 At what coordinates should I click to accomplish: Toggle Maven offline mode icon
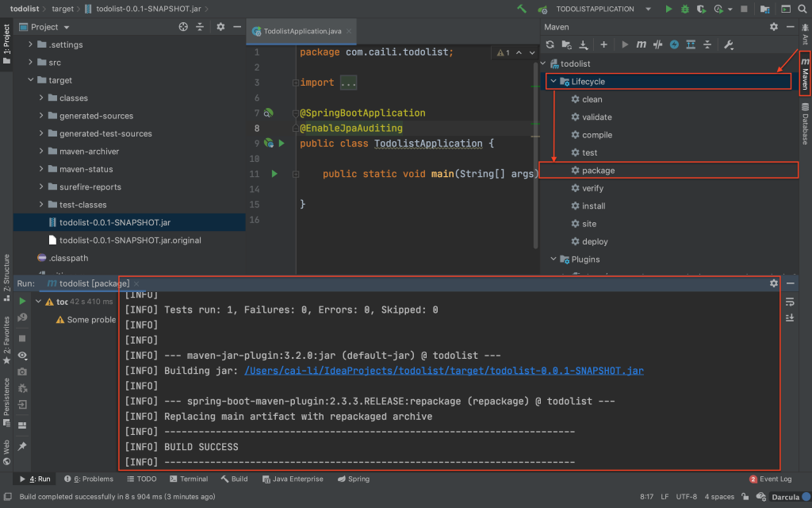657,44
